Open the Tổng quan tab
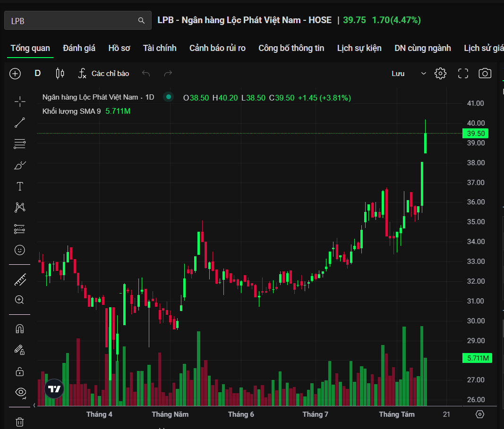Screen dimensions: 504x429 click(x=30, y=48)
